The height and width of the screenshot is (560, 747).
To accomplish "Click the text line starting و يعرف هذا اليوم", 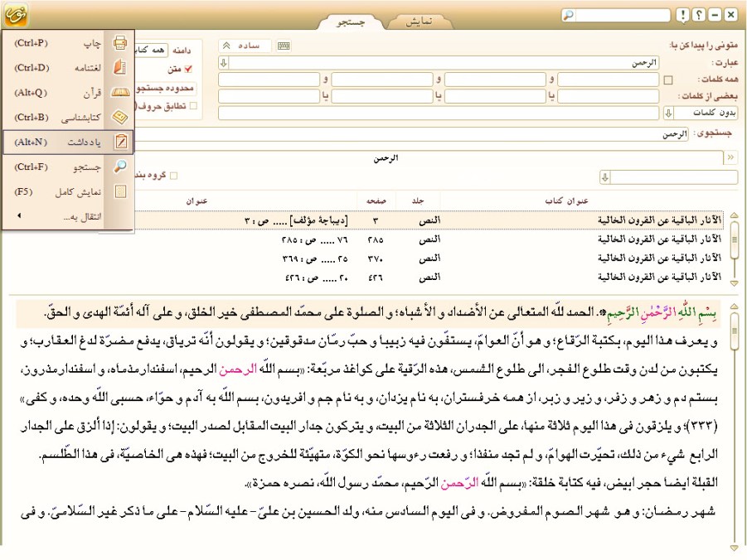I will 369,341.
